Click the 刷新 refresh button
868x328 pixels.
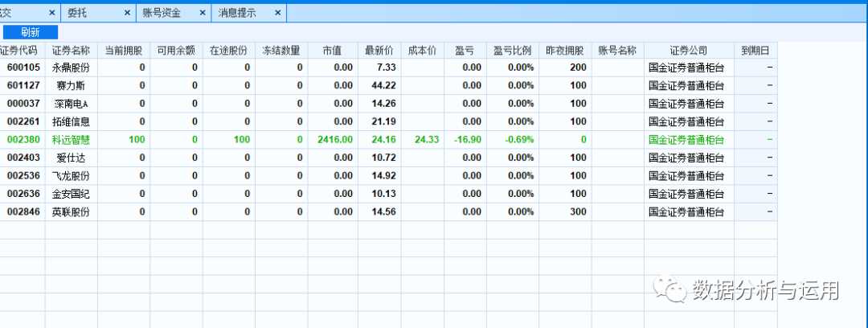point(30,32)
